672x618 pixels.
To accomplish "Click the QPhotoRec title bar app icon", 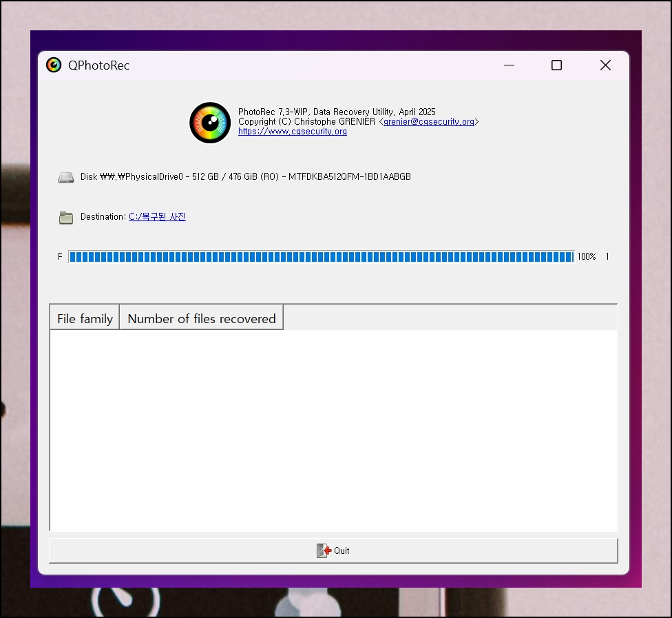I will [x=54, y=65].
